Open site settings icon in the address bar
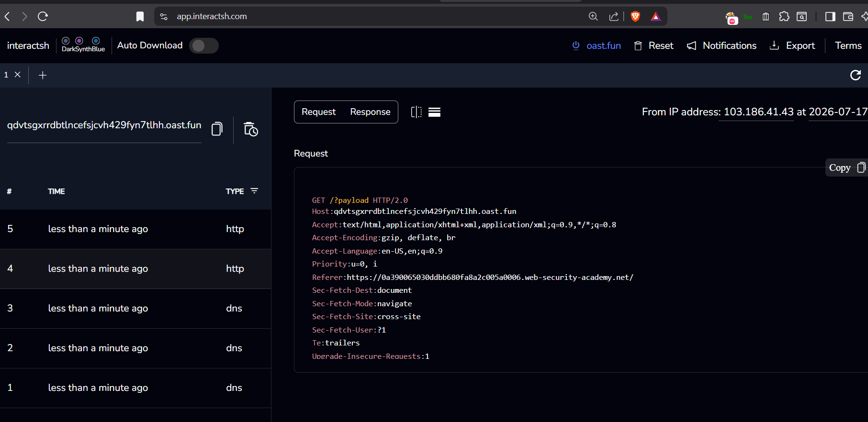868x422 pixels. 164,17
